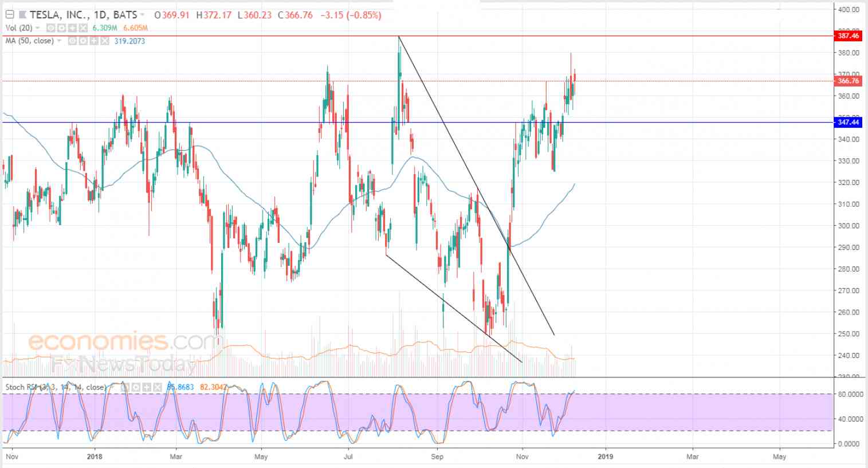The image size is (868, 468).
Task: Hide the MA (50, close) indicator via eye icon
Action: pos(72,41)
